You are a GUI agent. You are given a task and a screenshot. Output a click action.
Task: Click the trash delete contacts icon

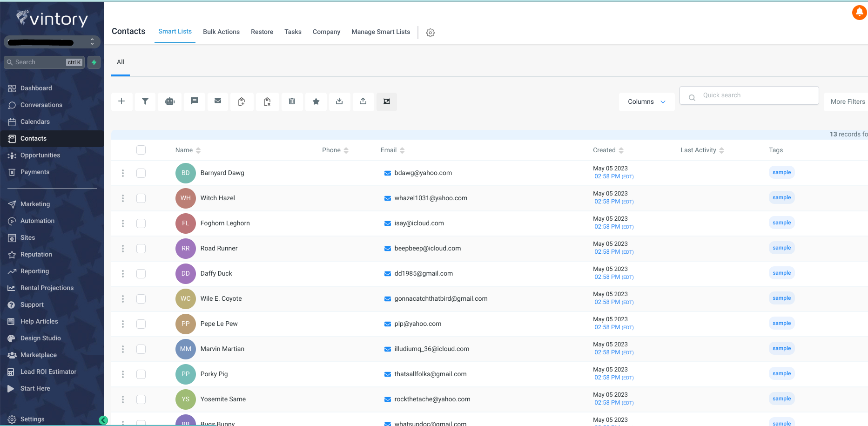point(292,101)
